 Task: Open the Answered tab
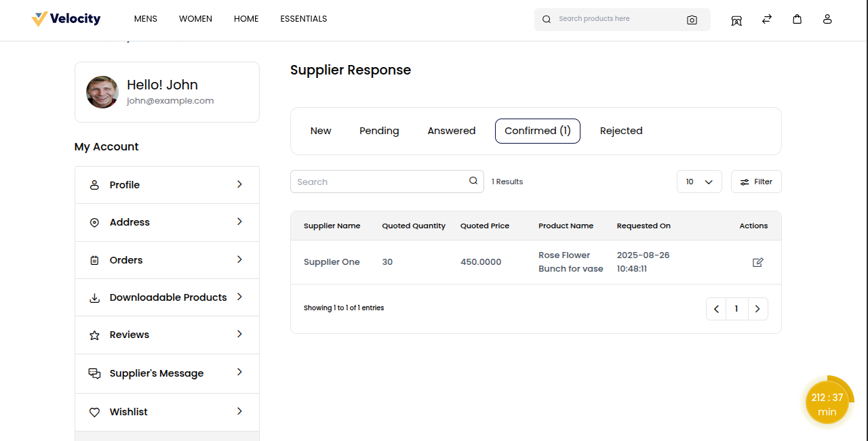pyautogui.click(x=451, y=131)
